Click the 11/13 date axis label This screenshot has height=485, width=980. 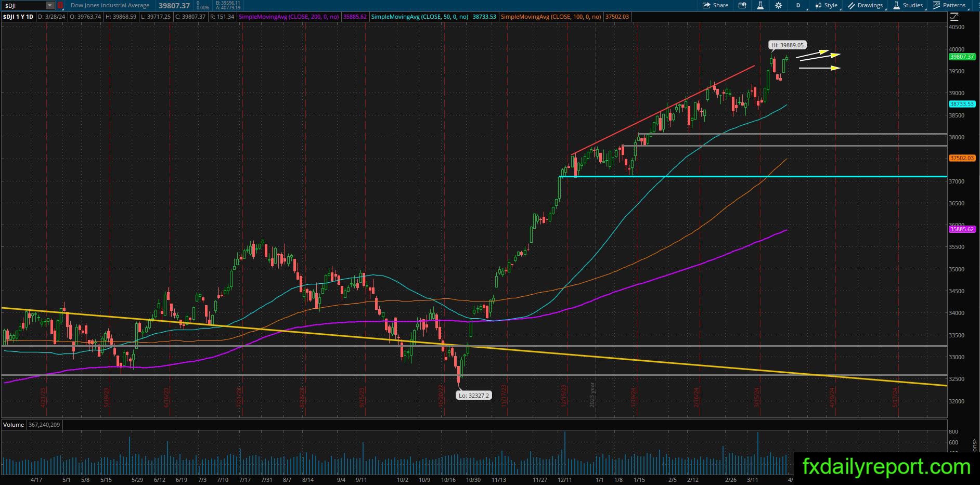coord(499,480)
